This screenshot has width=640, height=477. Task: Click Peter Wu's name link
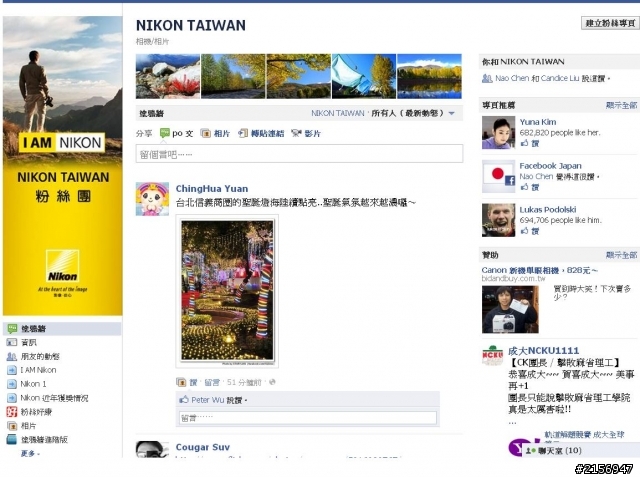208,400
